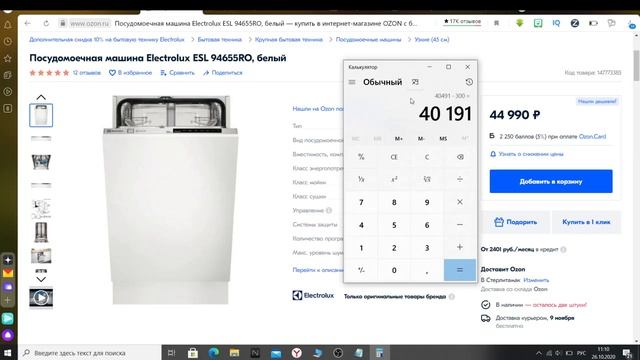Click Сравнить compare link

[x=178, y=73]
